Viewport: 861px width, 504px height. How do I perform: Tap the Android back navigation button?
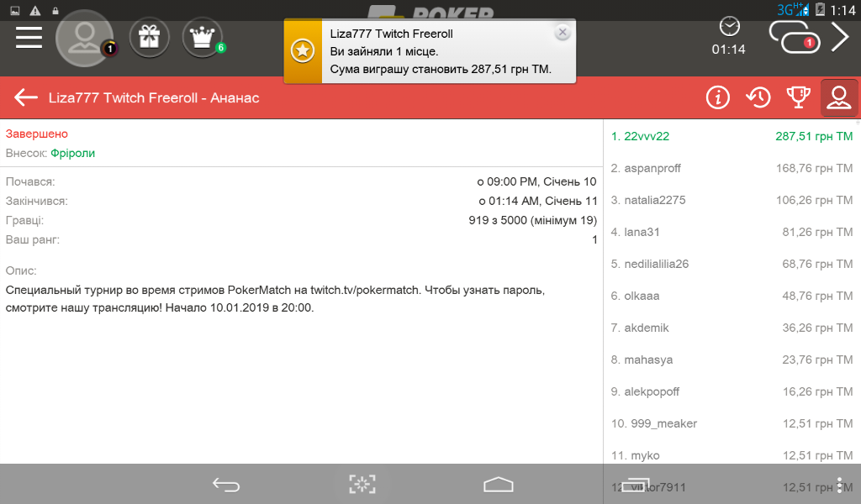click(x=225, y=485)
